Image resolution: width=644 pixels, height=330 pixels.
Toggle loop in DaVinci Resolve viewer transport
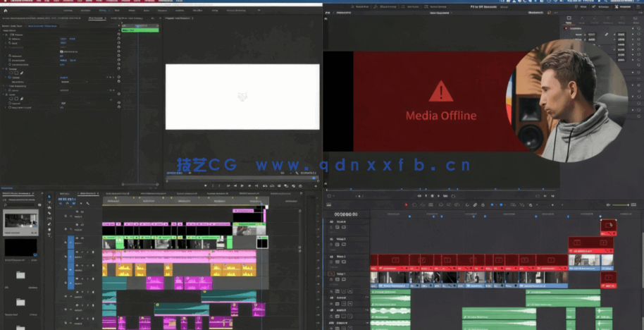[453, 195]
